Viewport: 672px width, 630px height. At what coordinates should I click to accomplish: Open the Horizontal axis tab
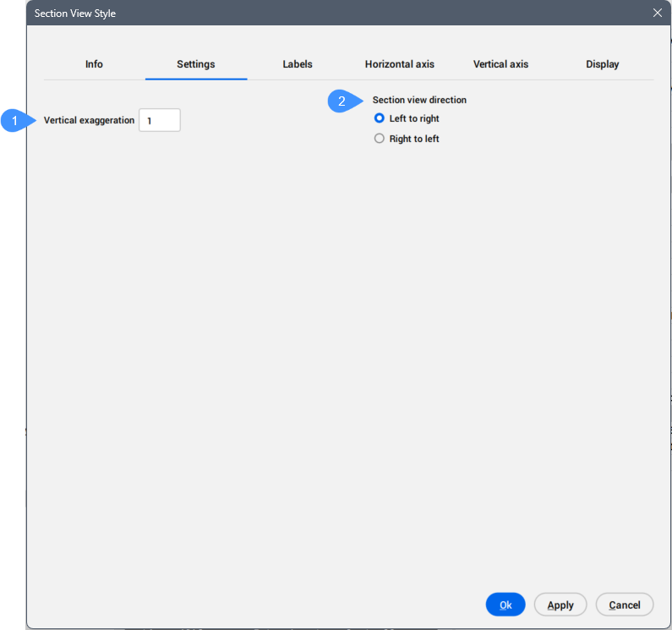[399, 64]
